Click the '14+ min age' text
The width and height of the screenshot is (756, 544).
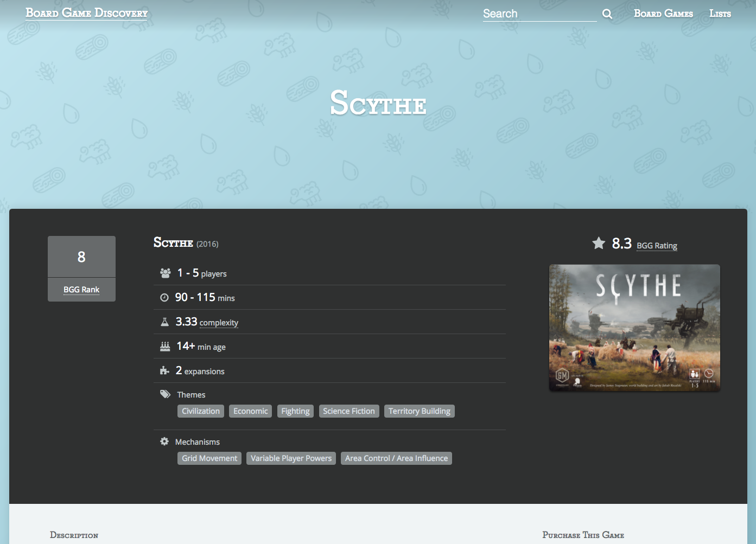tap(201, 347)
